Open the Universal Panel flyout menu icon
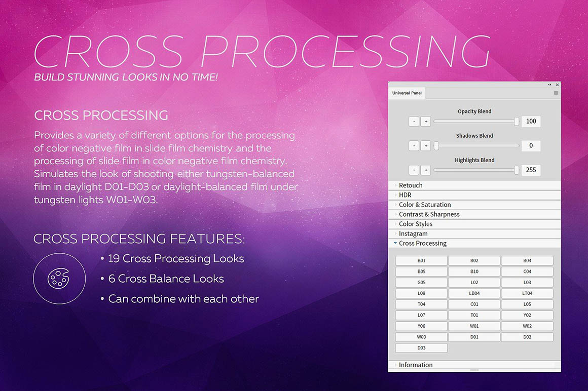 coord(556,93)
